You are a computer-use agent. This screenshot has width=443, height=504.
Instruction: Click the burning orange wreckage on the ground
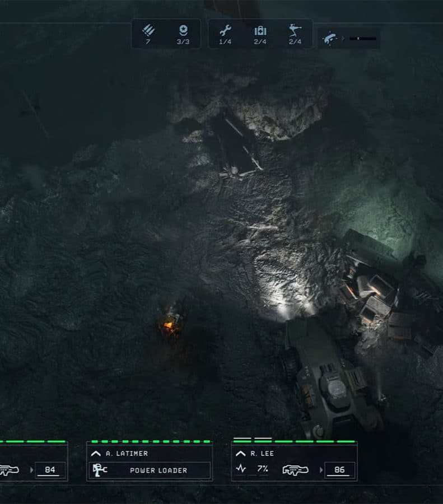coord(170,325)
